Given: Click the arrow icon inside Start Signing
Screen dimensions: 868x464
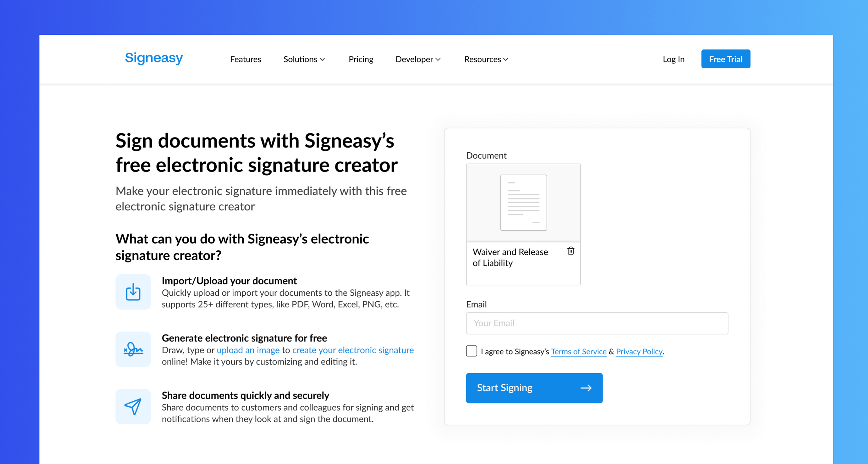Looking at the screenshot, I should pos(586,388).
